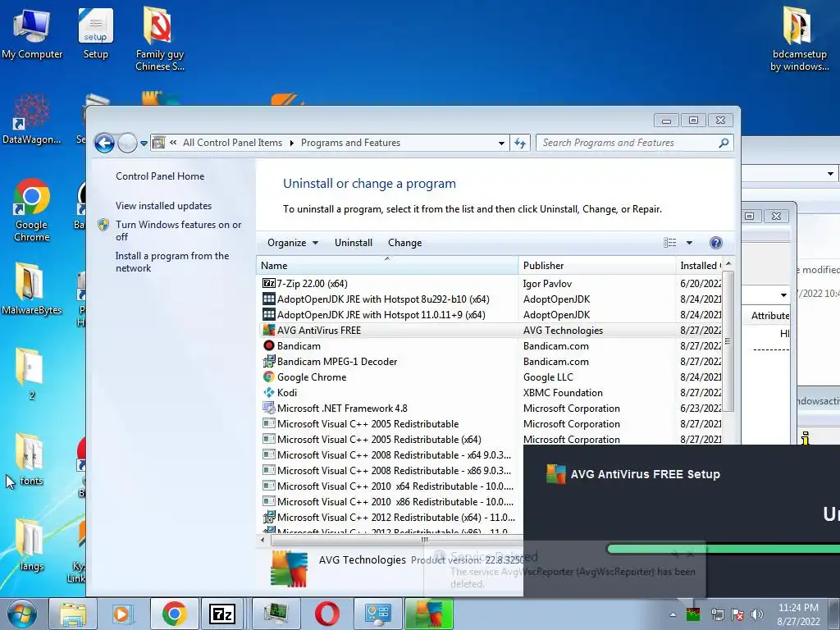This screenshot has width=840, height=630.
Task: Click the refresh button beside the address bar
Action: tap(520, 143)
